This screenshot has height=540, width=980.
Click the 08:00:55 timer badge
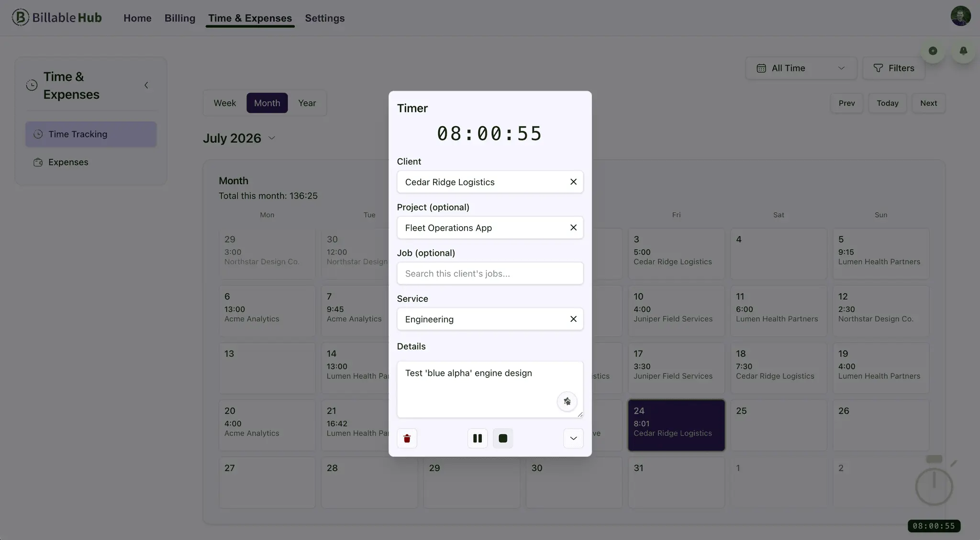(934, 526)
